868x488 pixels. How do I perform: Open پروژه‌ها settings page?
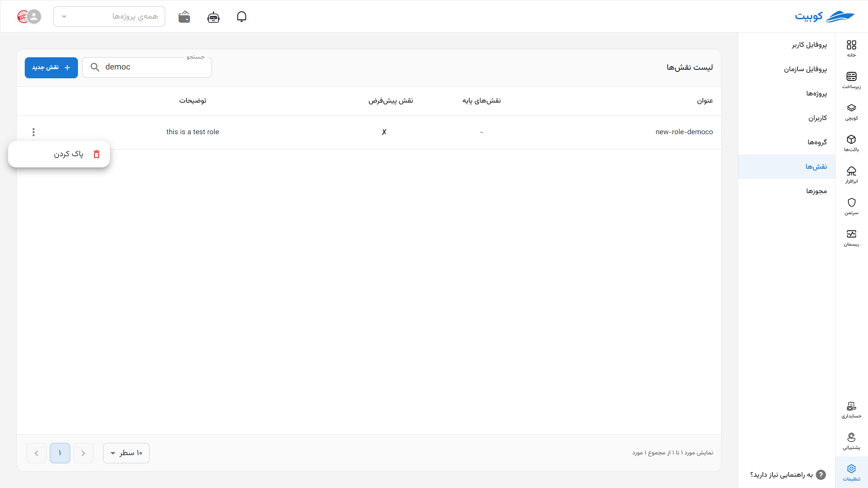click(x=787, y=94)
